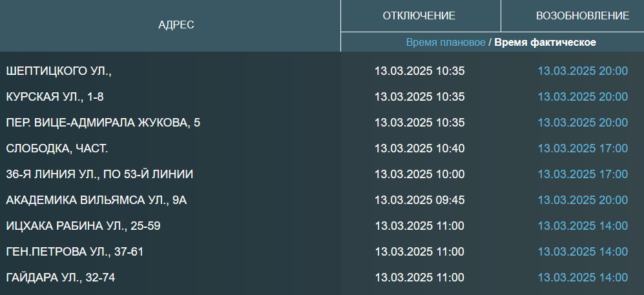Click the 36-Я ЛИНИЯ УЛ. address
Screen dimensions: 644x295
[99, 174]
